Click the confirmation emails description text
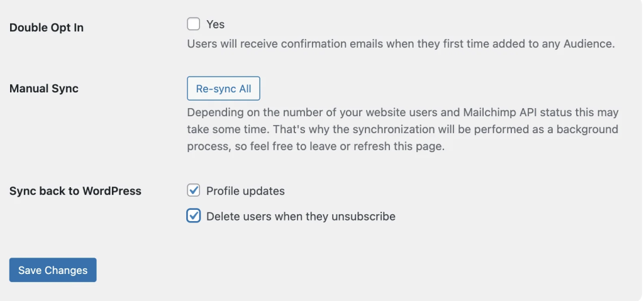This screenshot has width=644, height=301. tap(401, 45)
